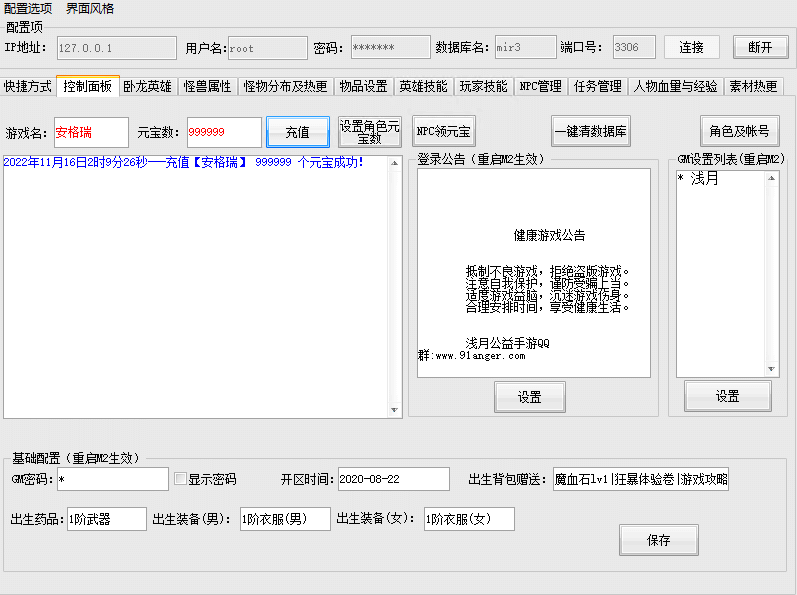
Task: Go to the 素材热更 tab
Action: click(x=752, y=87)
